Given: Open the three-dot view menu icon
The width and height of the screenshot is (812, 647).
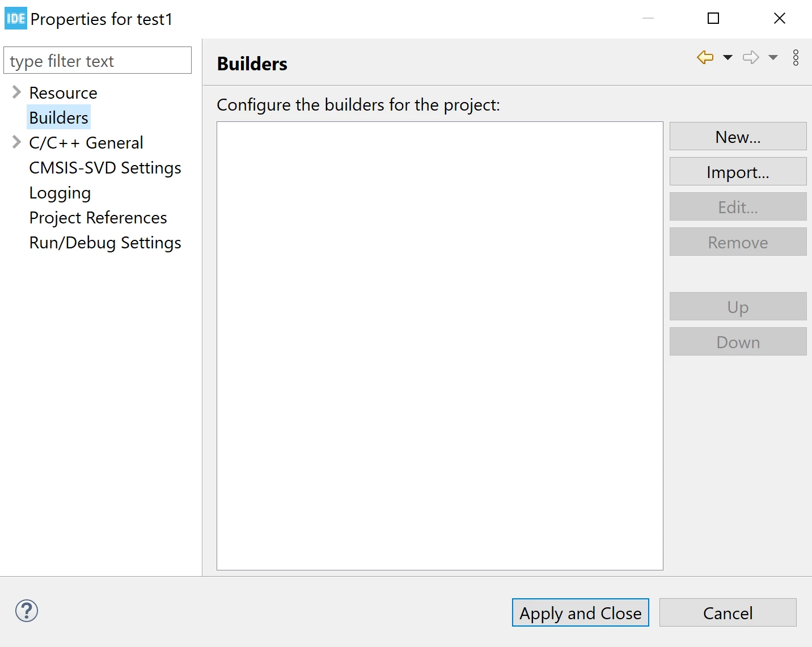Looking at the screenshot, I should (x=796, y=57).
